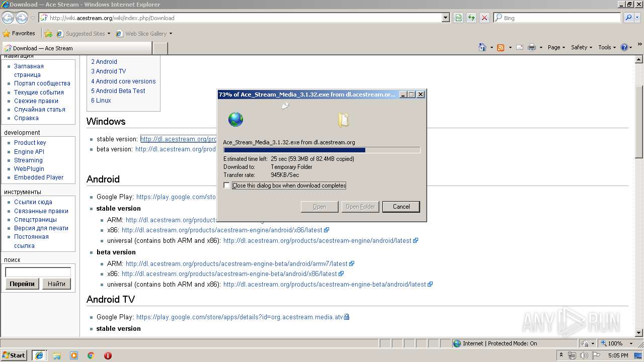This screenshot has width=644, height=362.
Task: Launch Windows Media Player from taskbar
Action: tap(74, 355)
